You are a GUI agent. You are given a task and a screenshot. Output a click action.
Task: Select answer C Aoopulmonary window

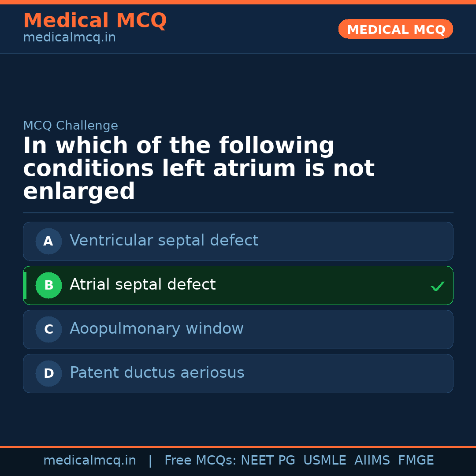238,329
